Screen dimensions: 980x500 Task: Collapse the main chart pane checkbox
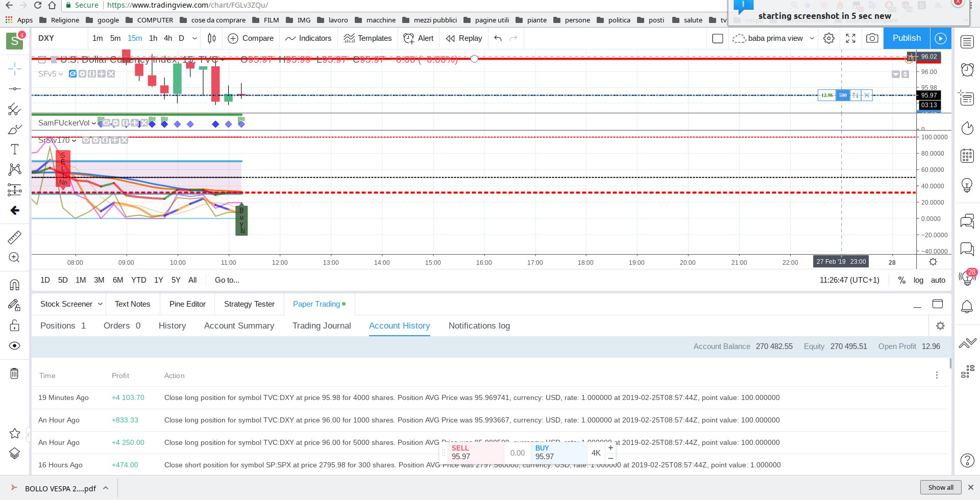[42, 60]
